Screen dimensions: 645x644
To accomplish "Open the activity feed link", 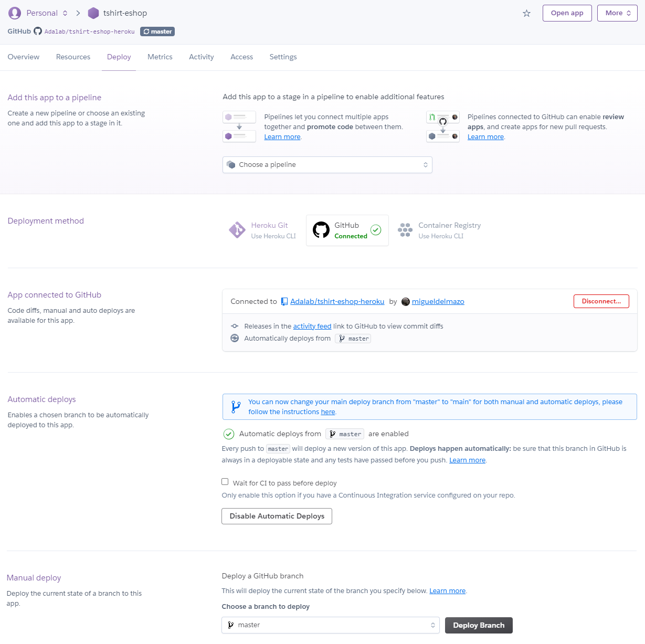I will (312, 326).
